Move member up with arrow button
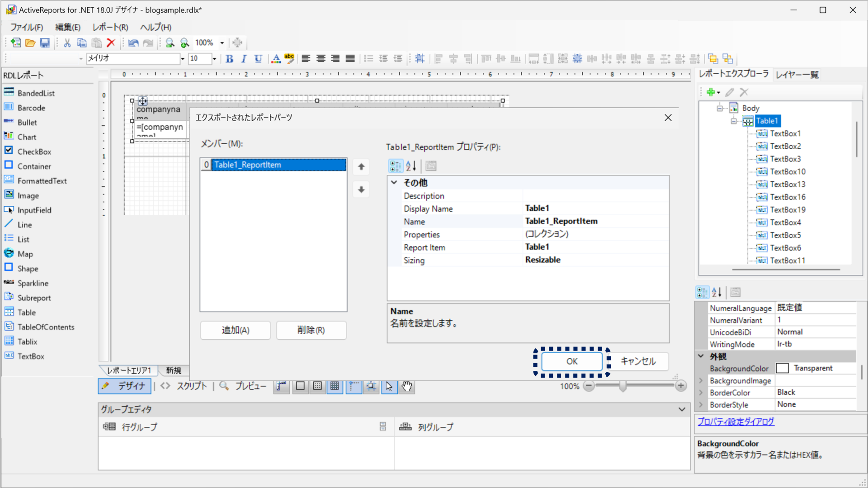This screenshot has width=868, height=488. 361,167
